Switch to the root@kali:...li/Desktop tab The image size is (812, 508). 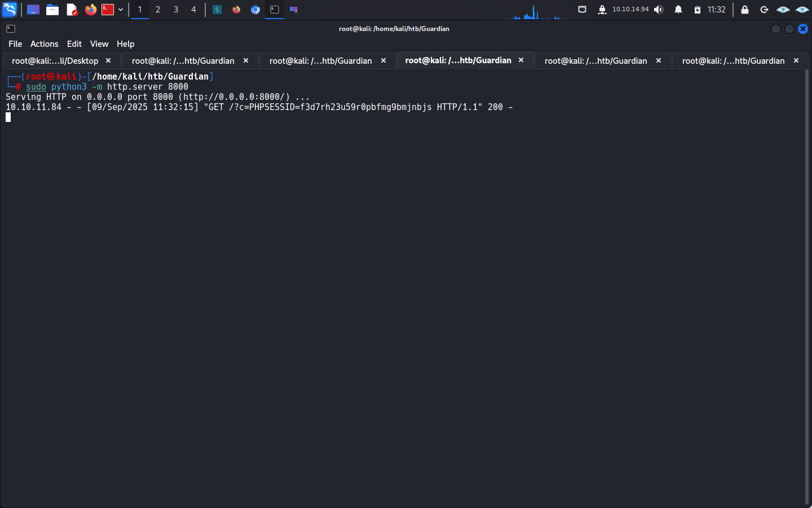(55, 61)
